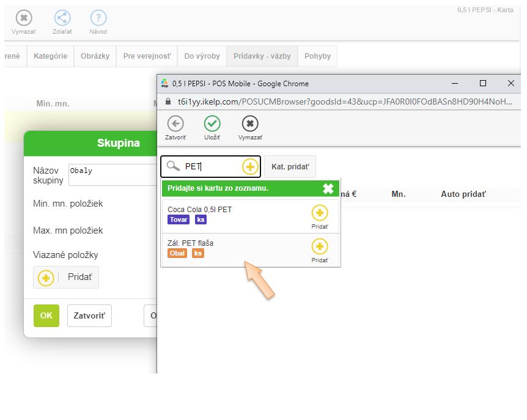The image size is (527, 420).
Task: Go to the Do výroby tab
Action: [x=202, y=56]
